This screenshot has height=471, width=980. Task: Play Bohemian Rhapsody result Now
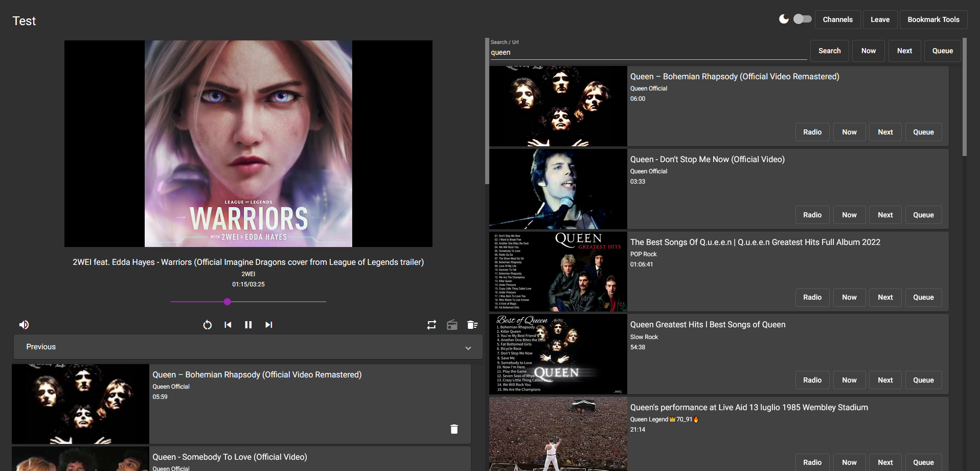tap(850, 132)
